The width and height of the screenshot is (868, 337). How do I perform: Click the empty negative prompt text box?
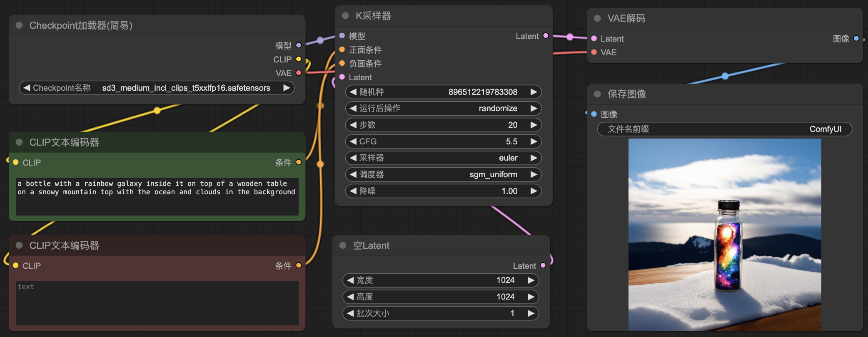tap(157, 303)
